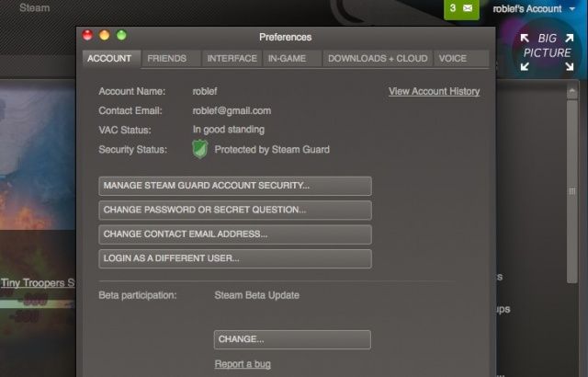Minimize Preferences using the yellow button

(105, 36)
